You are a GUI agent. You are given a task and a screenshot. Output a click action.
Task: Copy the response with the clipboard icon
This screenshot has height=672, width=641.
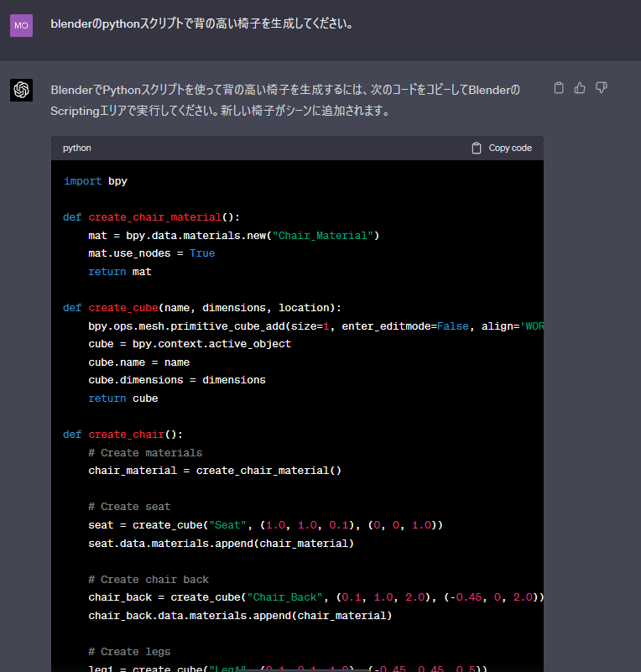pos(559,88)
